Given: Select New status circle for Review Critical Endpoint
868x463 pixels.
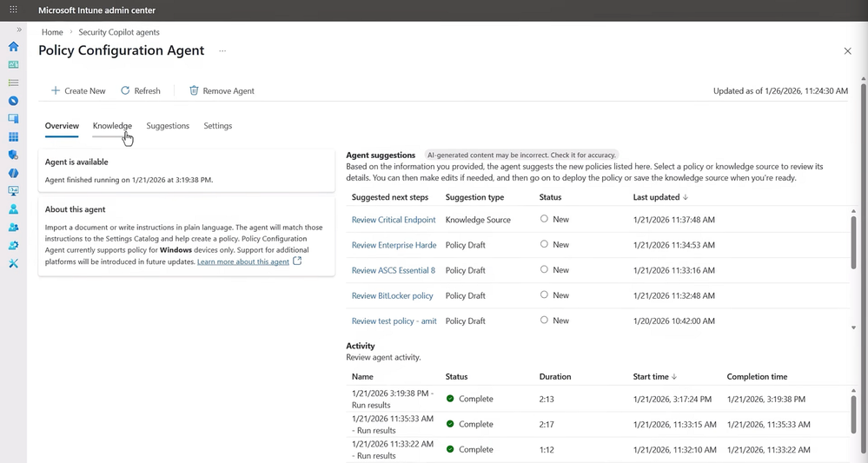Looking at the screenshot, I should tap(544, 219).
